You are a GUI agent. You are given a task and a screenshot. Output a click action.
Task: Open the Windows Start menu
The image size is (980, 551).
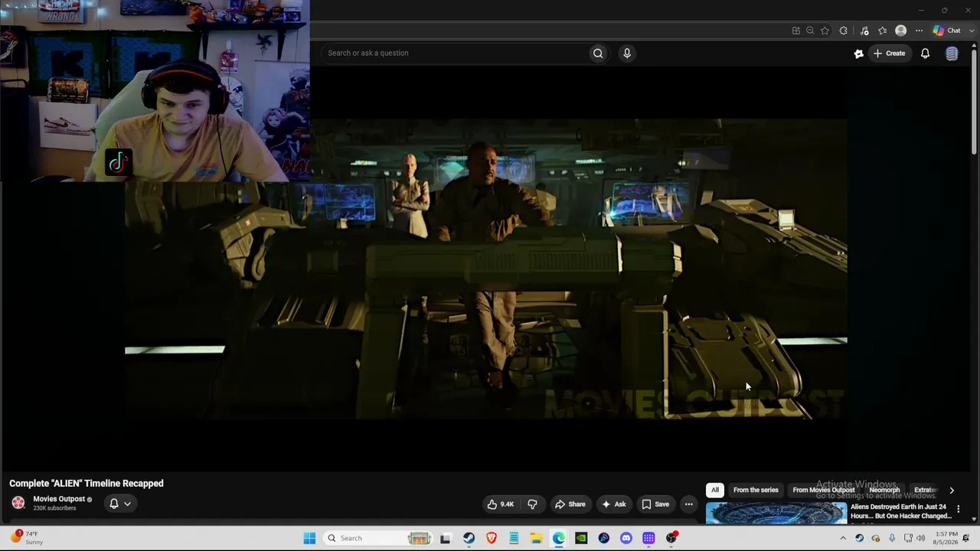pos(309,538)
